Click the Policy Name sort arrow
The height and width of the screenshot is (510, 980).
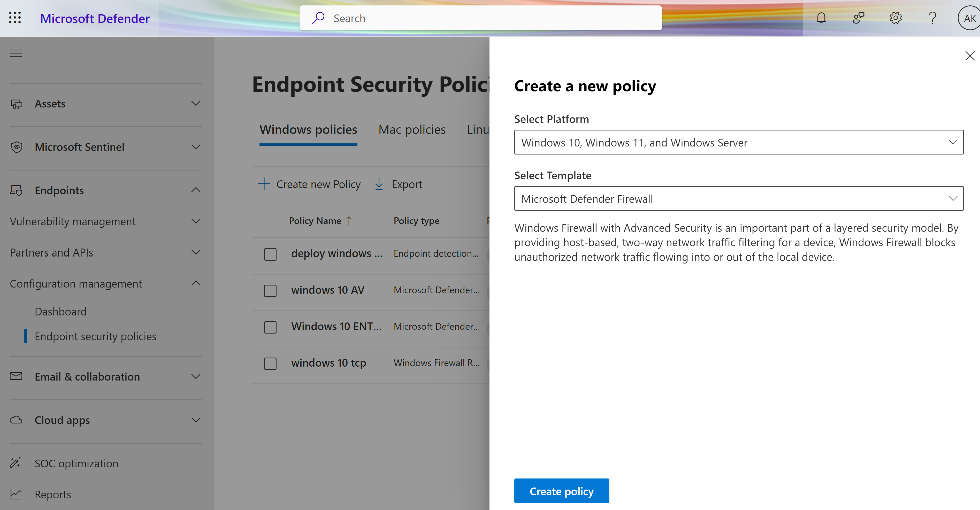(x=349, y=221)
